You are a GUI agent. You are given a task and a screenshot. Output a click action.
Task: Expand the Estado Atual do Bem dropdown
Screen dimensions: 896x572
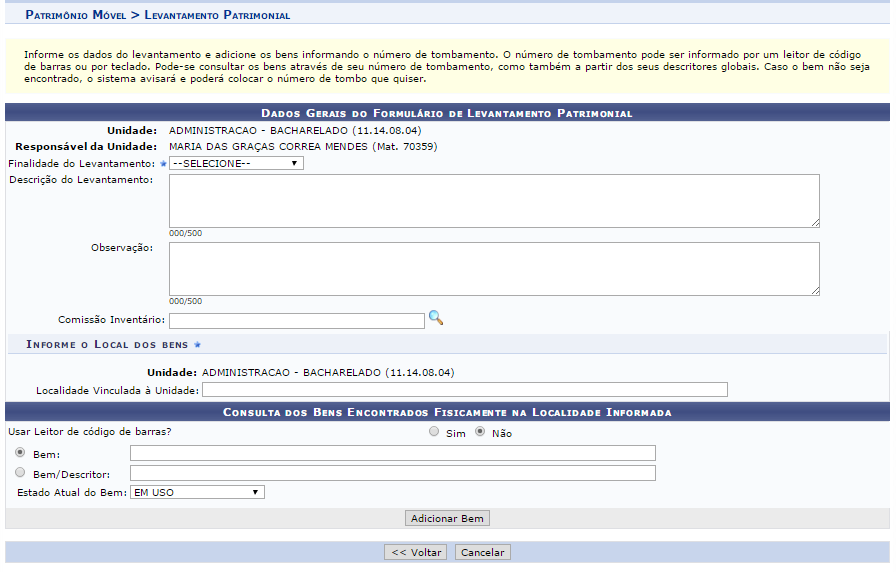196,492
